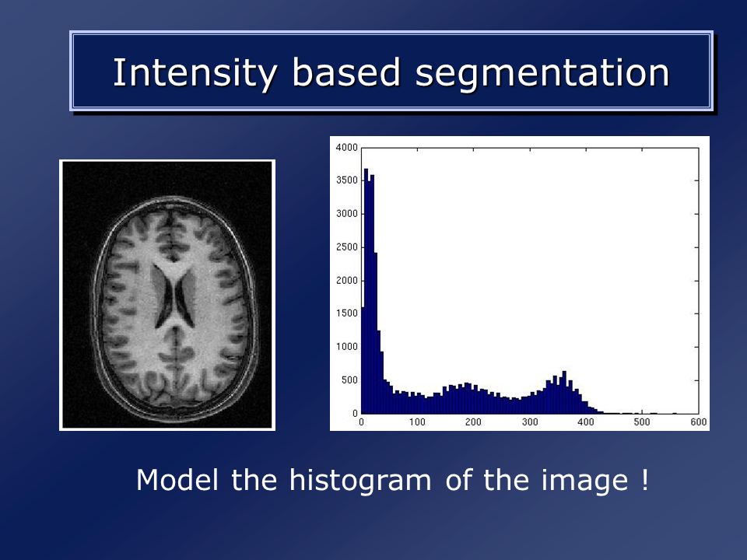Click the y-axis label '1500'
Viewport: 747px width, 560px height.
click(346, 313)
